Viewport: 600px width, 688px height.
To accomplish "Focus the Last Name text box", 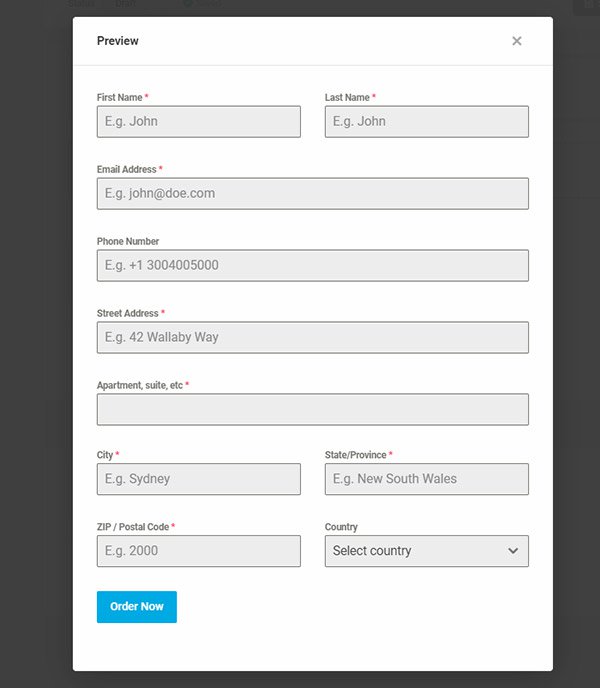I will (x=426, y=122).
